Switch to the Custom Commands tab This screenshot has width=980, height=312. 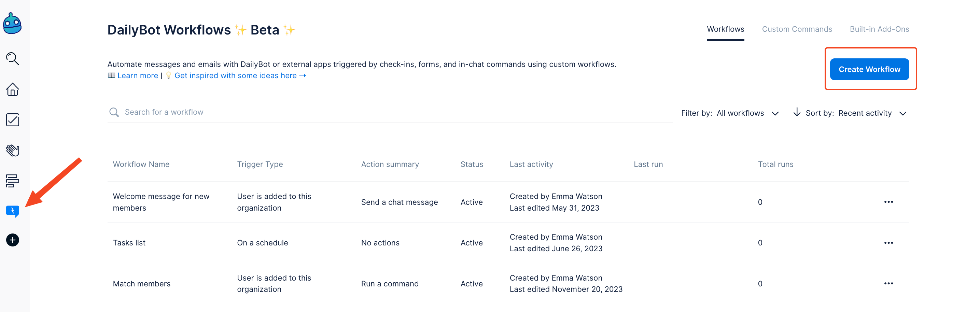(797, 29)
